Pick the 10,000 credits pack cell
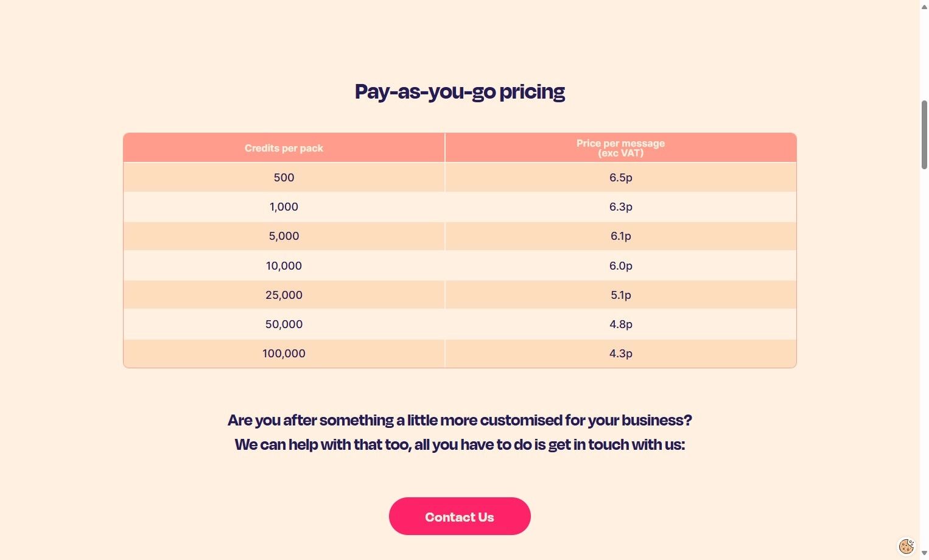The width and height of the screenshot is (929, 560). 284,266
